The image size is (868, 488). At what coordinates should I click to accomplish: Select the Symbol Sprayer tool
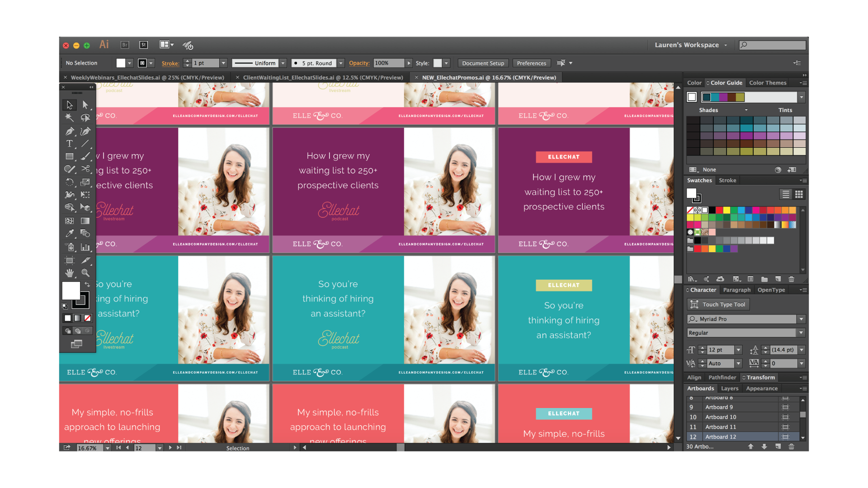click(69, 247)
